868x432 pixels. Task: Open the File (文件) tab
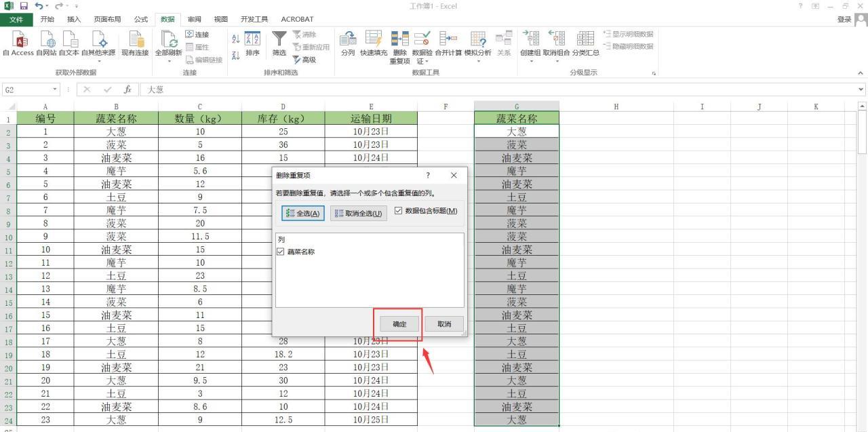[x=16, y=19]
